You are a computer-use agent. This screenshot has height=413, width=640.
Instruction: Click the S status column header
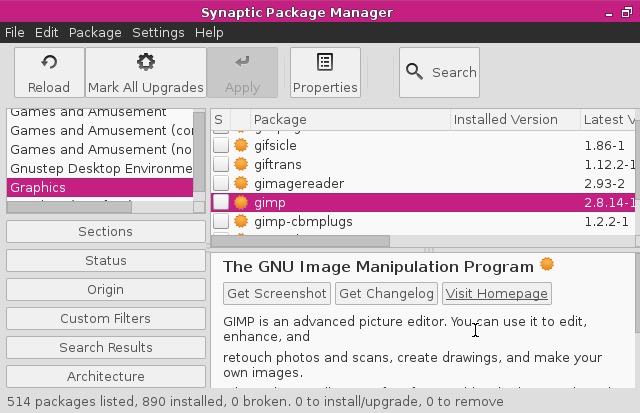[x=219, y=120]
